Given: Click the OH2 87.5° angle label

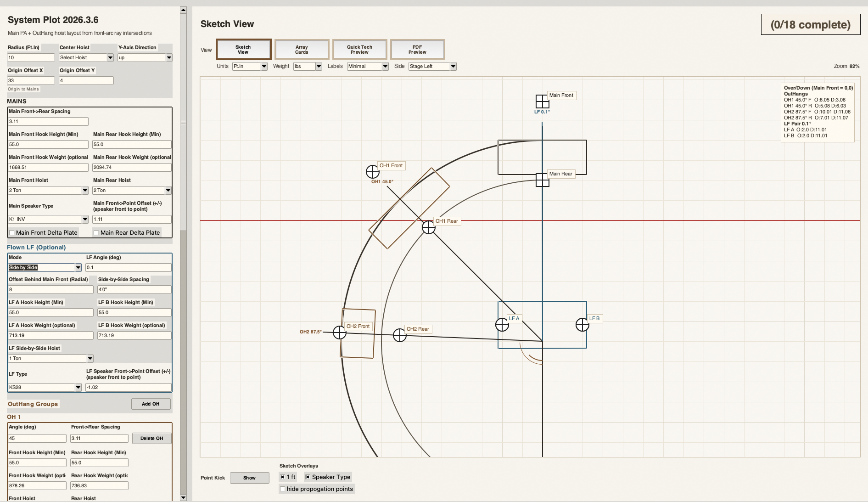Looking at the screenshot, I should (311, 332).
